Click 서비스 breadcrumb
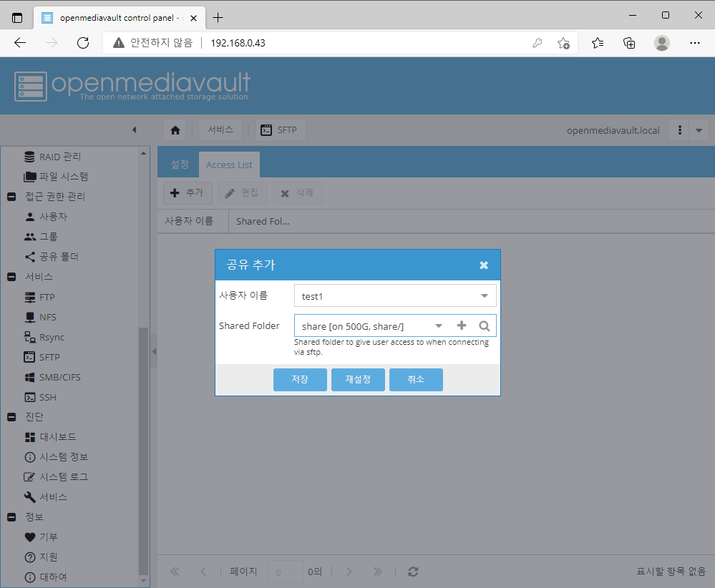 tap(220, 130)
